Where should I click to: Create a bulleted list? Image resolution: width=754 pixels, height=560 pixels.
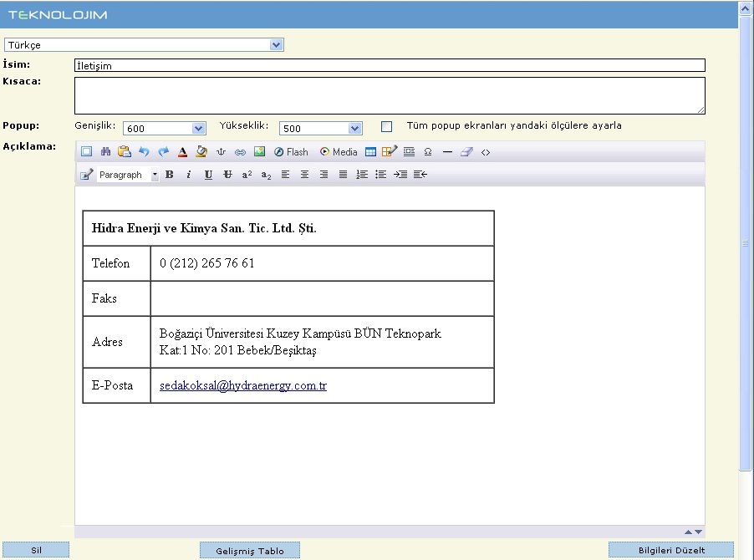click(381, 175)
